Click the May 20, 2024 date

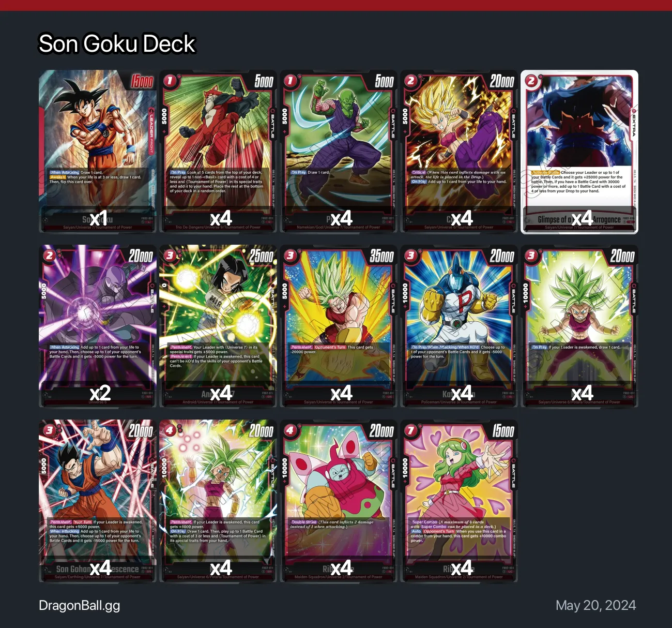click(x=595, y=605)
